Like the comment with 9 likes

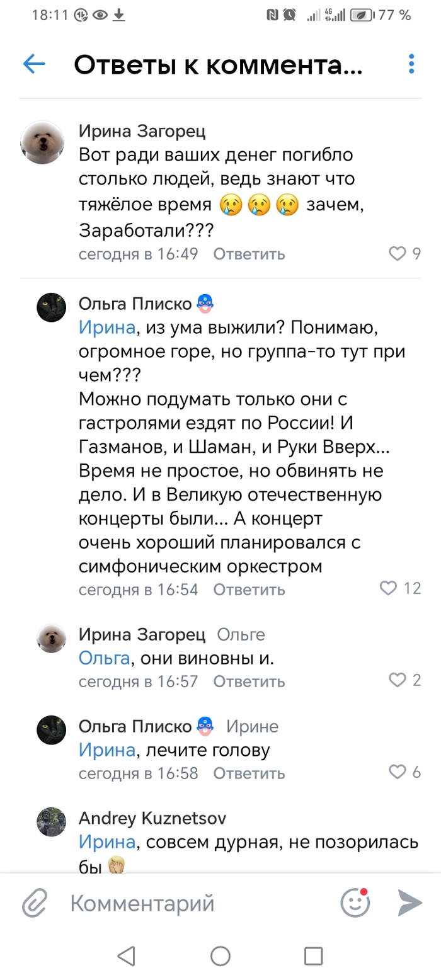coord(398,254)
